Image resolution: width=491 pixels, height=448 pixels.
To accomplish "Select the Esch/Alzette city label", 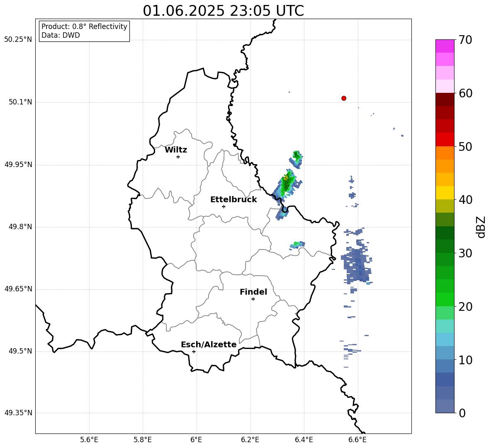I will coord(209,344).
